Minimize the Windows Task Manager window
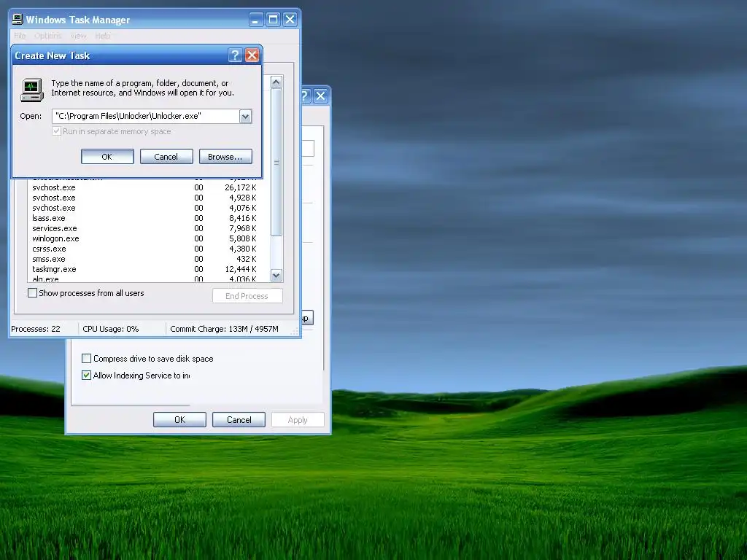The image size is (747, 560). 256,20
